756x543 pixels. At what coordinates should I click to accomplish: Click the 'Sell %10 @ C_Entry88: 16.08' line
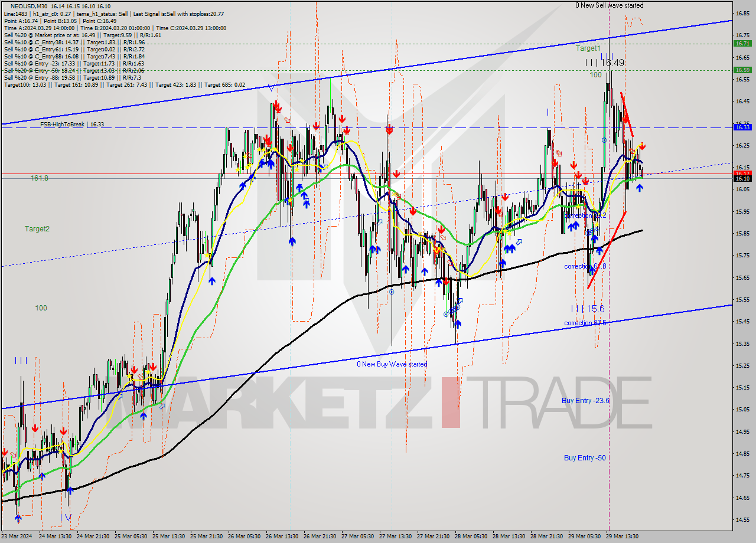click(74, 56)
